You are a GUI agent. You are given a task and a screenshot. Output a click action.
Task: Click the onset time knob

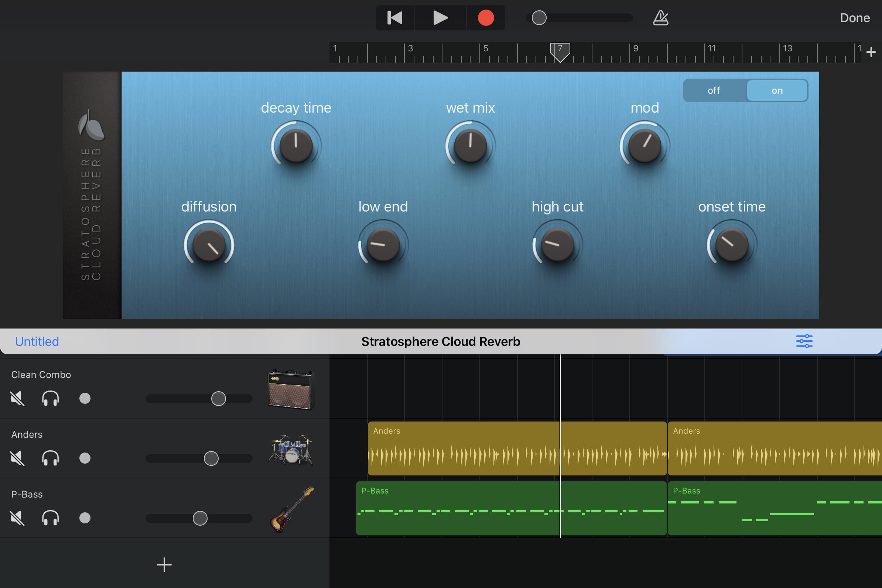click(x=732, y=244)
